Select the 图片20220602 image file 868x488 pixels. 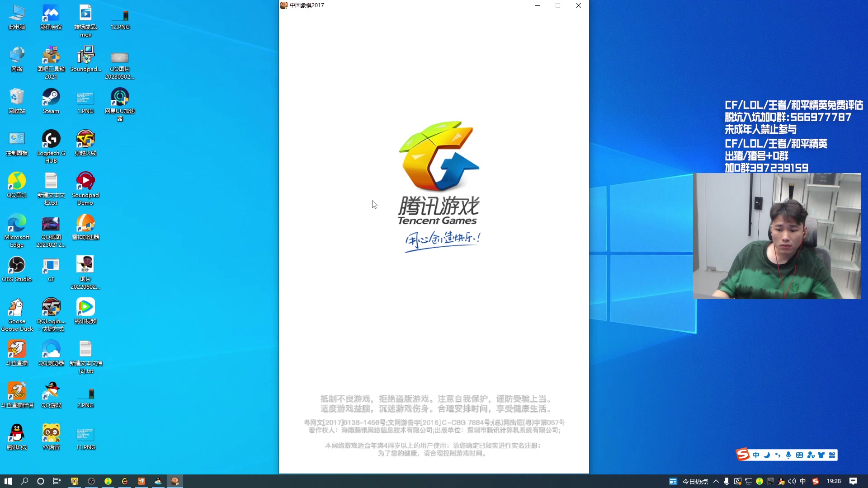pyautogui.click(x=85, y=273)
